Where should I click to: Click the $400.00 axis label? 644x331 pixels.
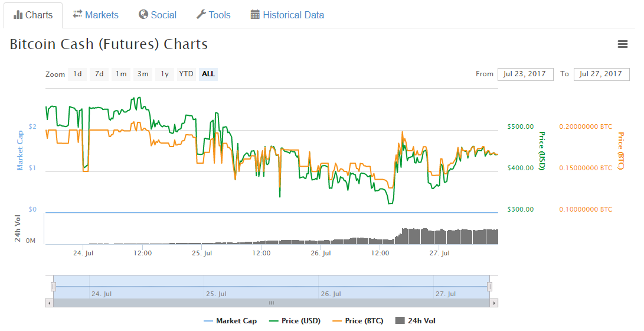(521, 168)
